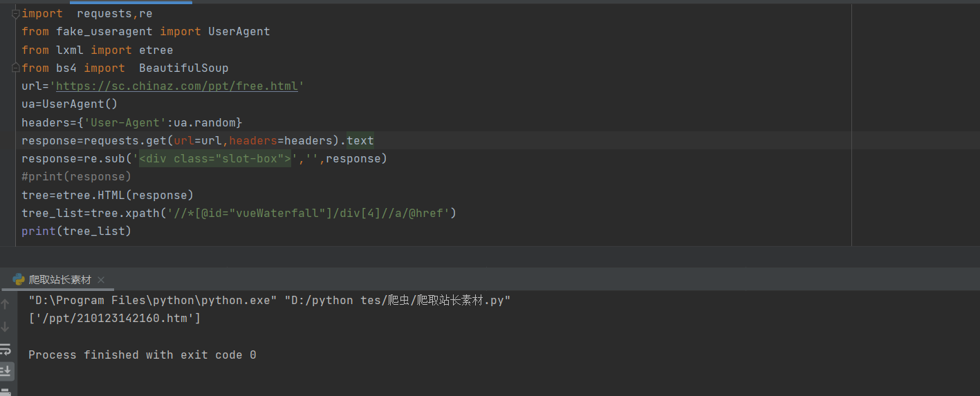Click the 'tree=etree.HTML(response)' line
The height and width of the screenshot is (396, 980).
108,195
